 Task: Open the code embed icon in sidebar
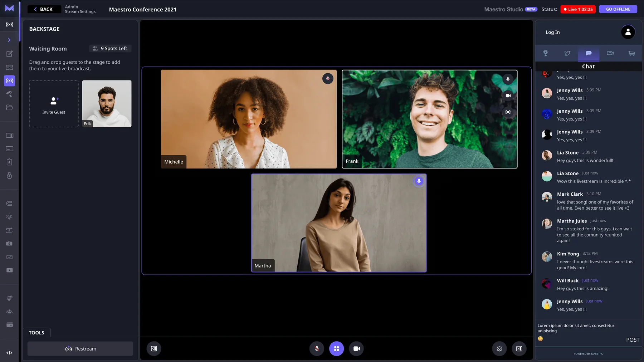click(x=9, y=353)
